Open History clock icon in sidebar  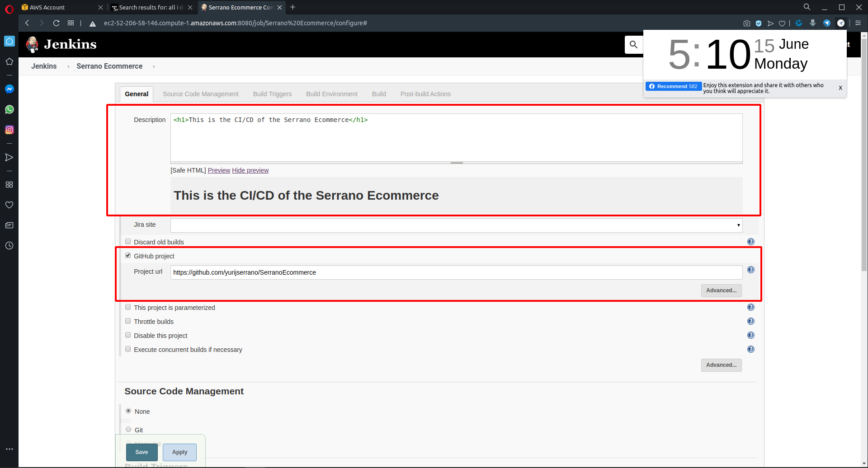9,246
